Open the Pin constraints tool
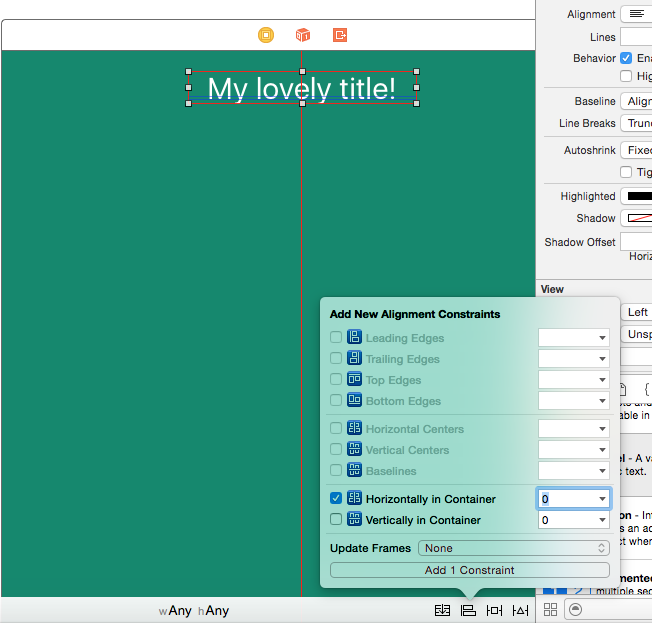This screenshot has width=652, height=623. (x=494, y=610)
